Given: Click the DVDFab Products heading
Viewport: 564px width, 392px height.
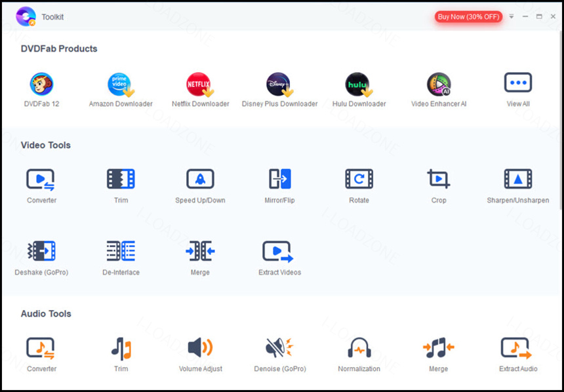Looking at the screenshot, I should click(x=59, y=49).
